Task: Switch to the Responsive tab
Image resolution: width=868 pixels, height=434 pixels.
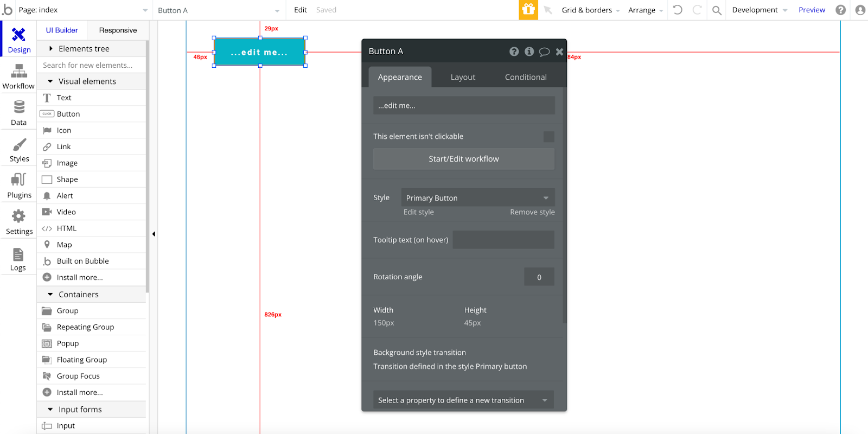Action: 118,30
